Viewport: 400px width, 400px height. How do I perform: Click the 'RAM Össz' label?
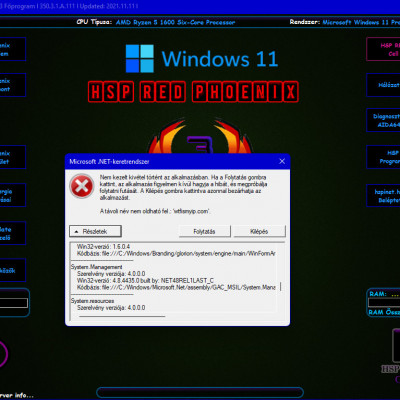coord(384,312)
